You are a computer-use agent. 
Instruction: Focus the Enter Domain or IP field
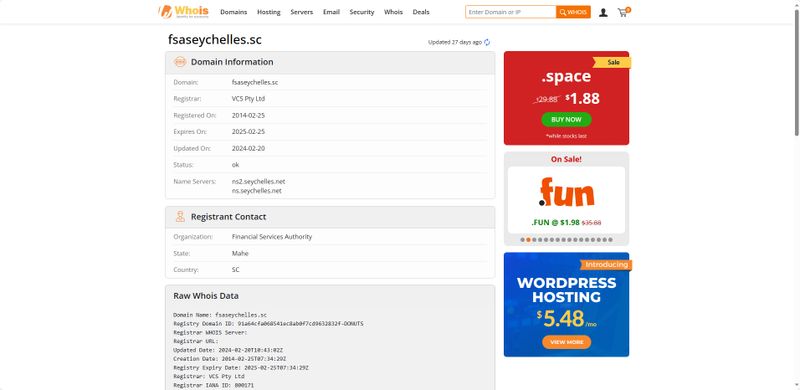pos(511,12)
